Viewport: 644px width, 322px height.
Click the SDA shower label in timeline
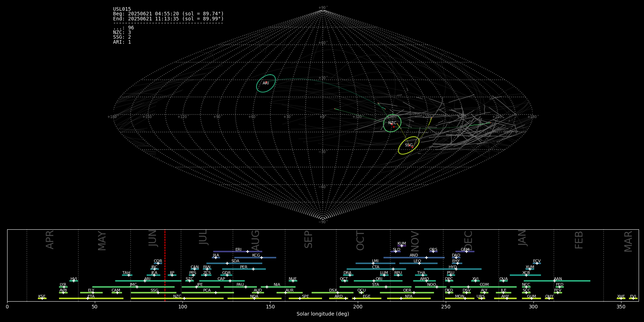235,261
